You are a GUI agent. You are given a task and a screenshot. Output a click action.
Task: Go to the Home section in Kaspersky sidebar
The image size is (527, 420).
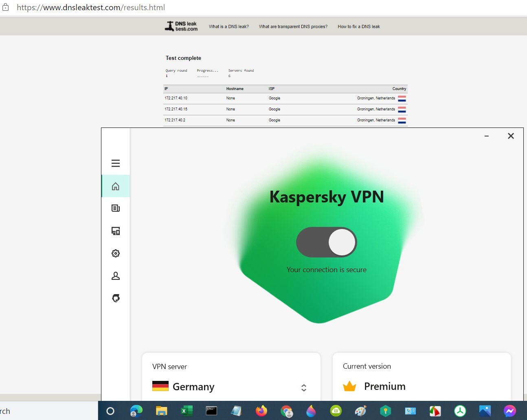pyautogui.click(x=116, y=186)
